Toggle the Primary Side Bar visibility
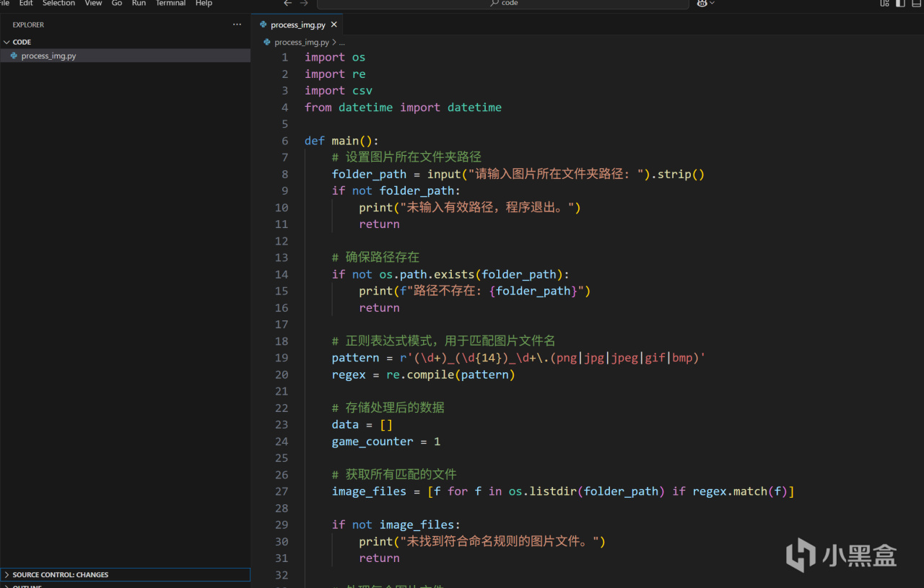This screenshot has height=588, width=924. pyautogui.click(x=900, y=4)
